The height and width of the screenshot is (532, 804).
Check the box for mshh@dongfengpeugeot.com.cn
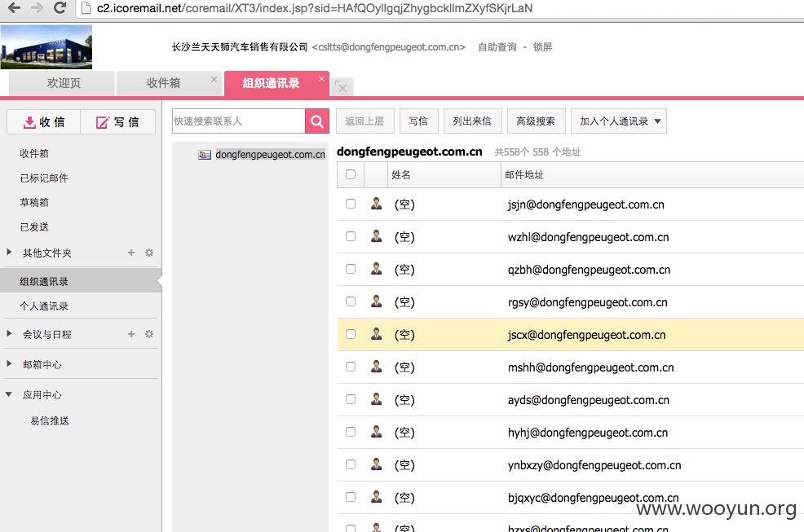tap(351, 367)
